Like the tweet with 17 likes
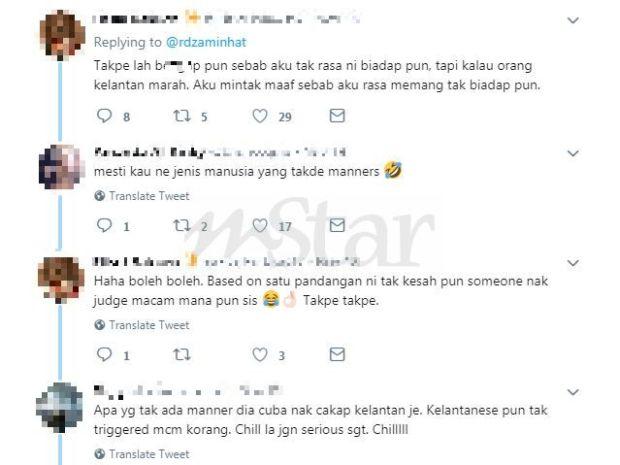 click(260, 225)
